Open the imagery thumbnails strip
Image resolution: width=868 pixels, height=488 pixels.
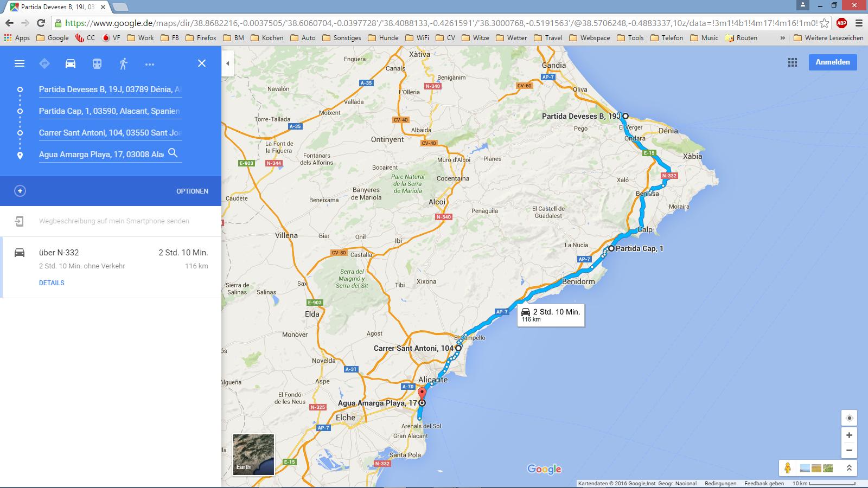point(816,468)
